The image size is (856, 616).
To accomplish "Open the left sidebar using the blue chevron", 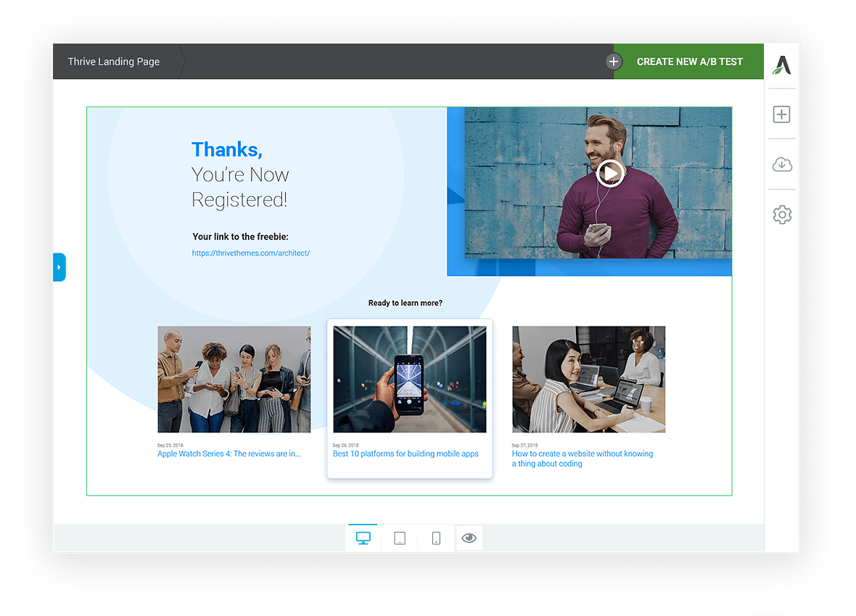I will coord(59,267).
